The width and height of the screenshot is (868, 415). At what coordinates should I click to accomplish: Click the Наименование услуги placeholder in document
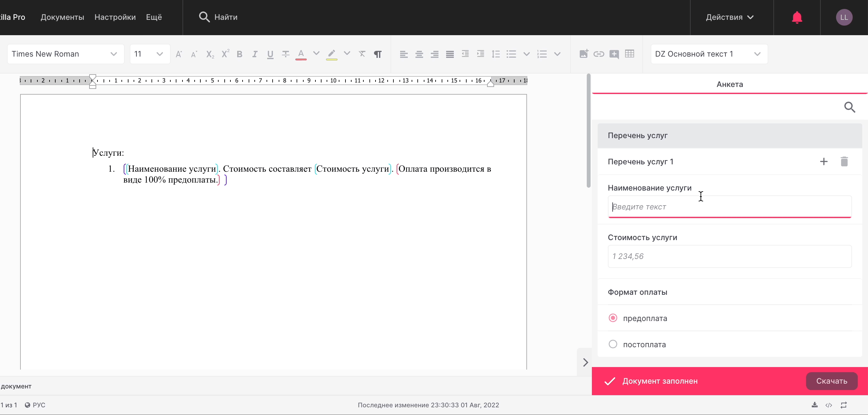172,169
